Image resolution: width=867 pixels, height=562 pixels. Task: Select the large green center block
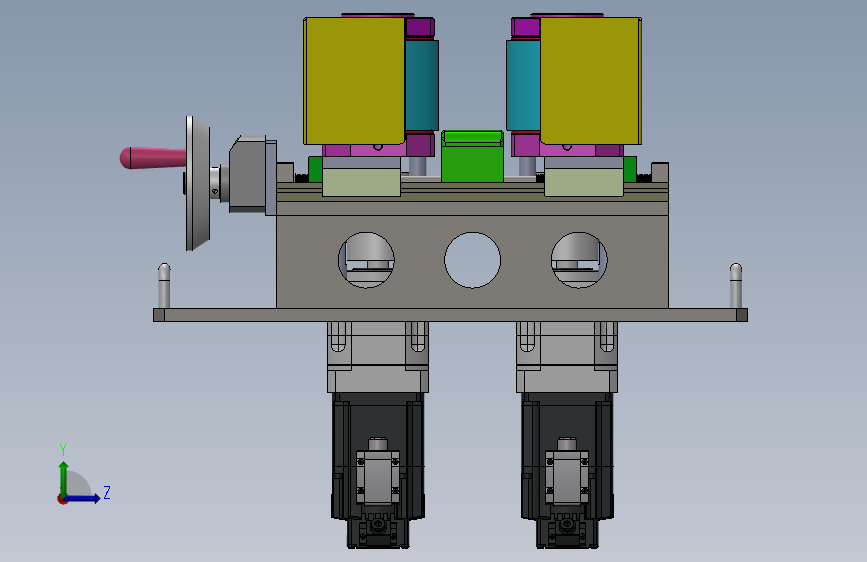tap(472, 157)
